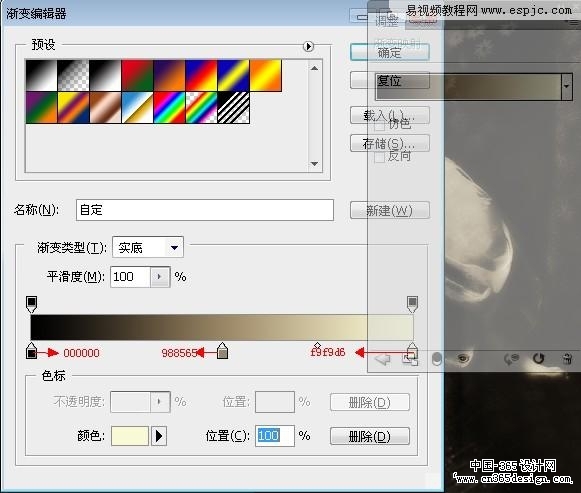Viewport: 581px width, 493px height.
Task: Choose the red-to-green gradient preset
Action: (137, 75)
